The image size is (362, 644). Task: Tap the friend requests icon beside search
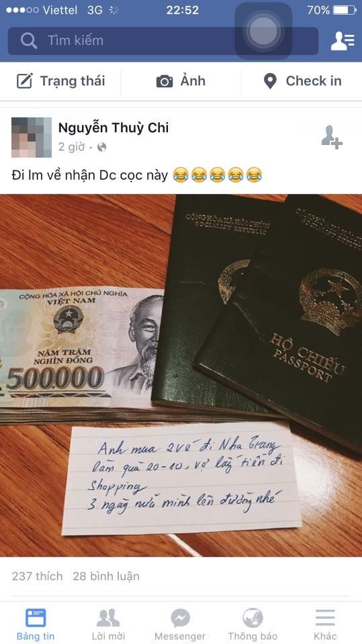343,41
